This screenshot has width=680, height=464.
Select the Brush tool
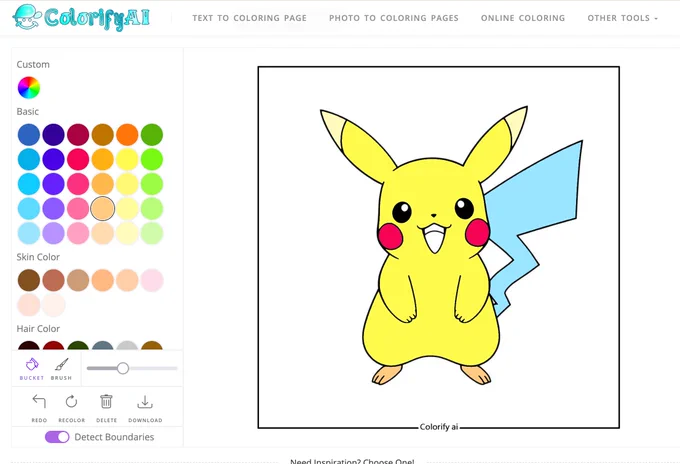click(x=61, y=369)
